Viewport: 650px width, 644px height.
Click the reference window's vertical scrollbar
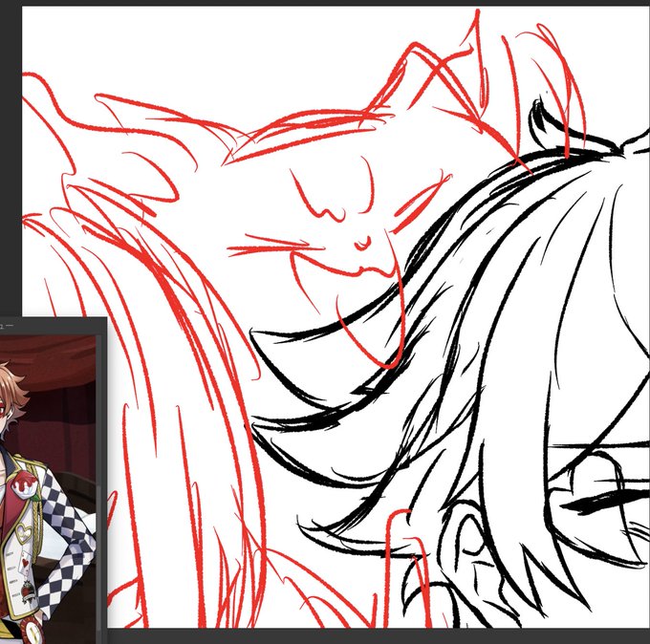click(98, 489)
